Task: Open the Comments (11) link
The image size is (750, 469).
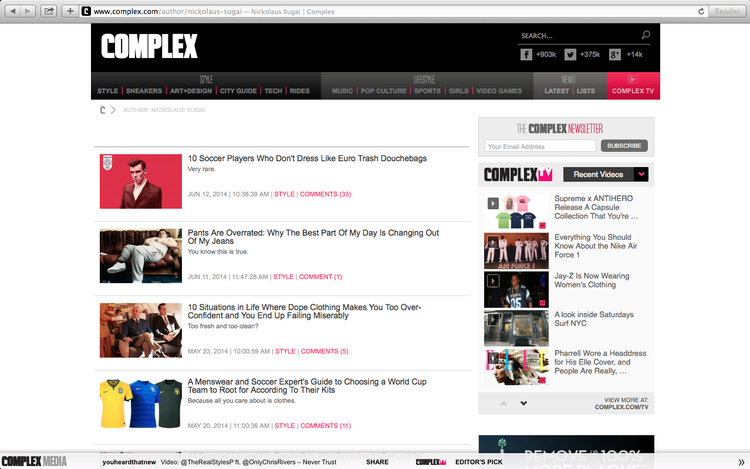Action: coord(325,426)
